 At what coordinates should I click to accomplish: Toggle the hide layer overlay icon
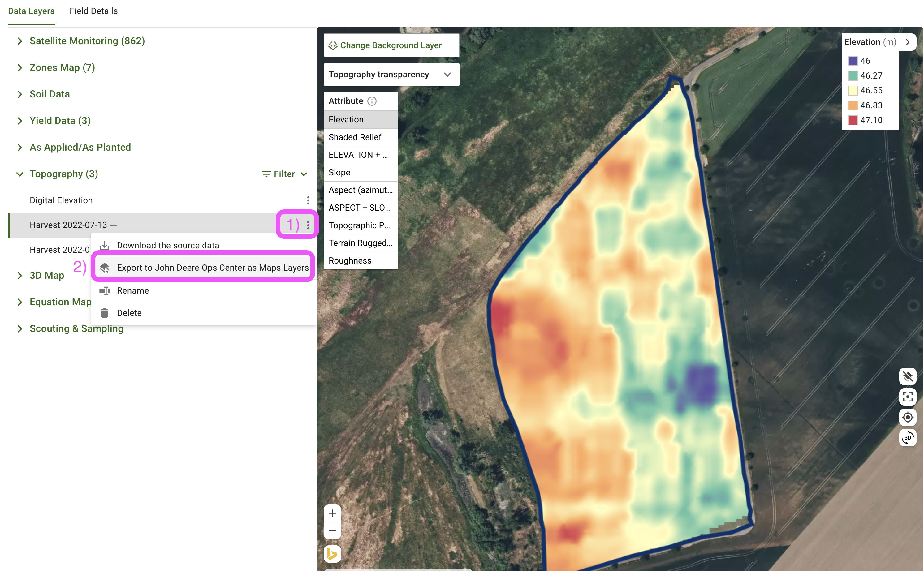pos(907,376)
